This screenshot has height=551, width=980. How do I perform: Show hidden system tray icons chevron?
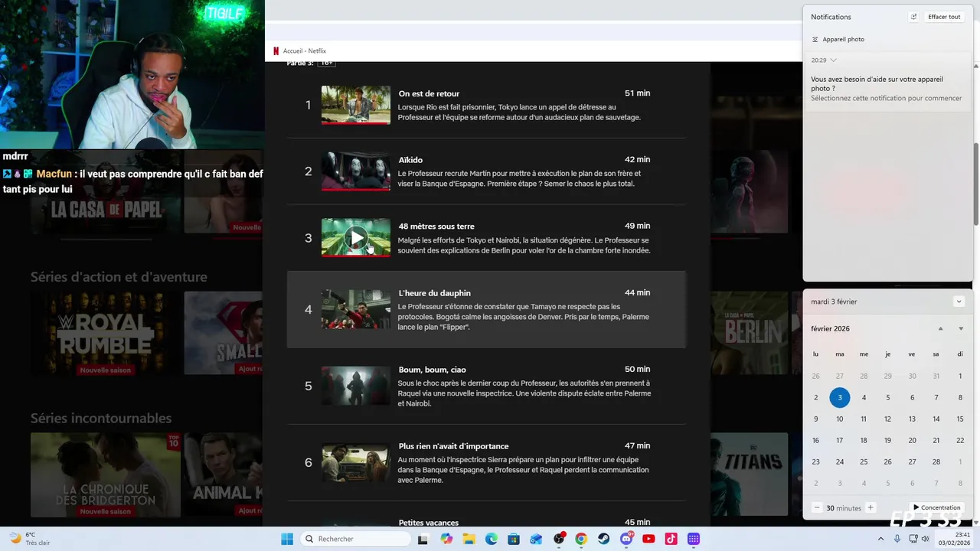tap(880, 539)
